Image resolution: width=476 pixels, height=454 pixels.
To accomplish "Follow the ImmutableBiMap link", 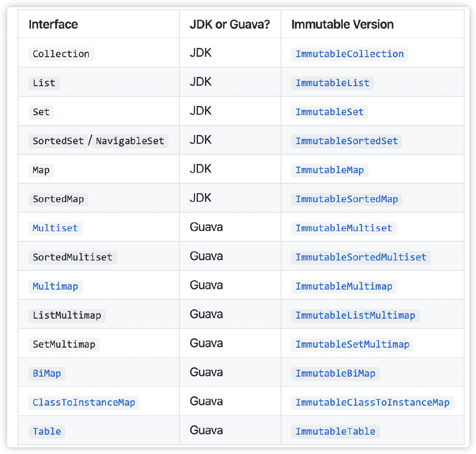I will coord(335,373).
